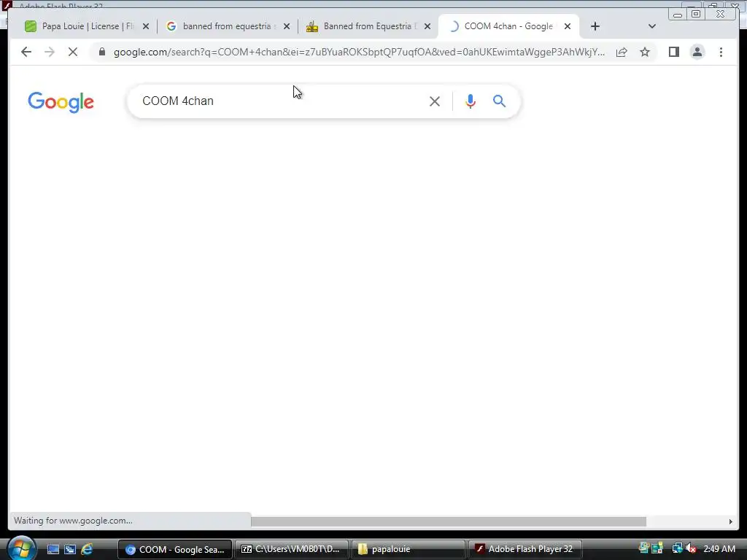
Task: Open the 7-Zip C:\Users taskbar window
Action: pos(292,549)
